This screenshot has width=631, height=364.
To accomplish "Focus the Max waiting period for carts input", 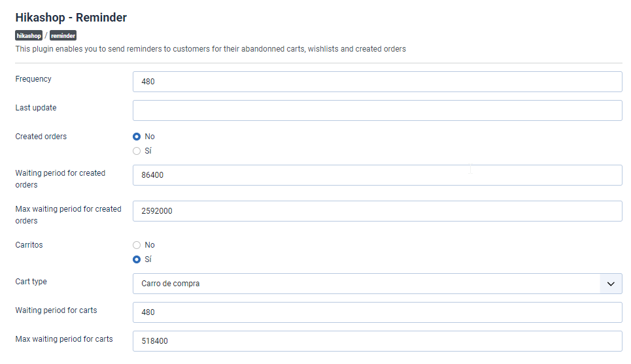I will [377, 341].
